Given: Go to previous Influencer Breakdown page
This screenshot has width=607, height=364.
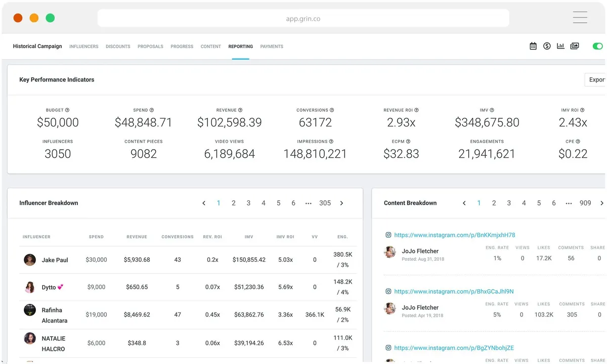Looking at the screenshot, I should tap(204, 203).
